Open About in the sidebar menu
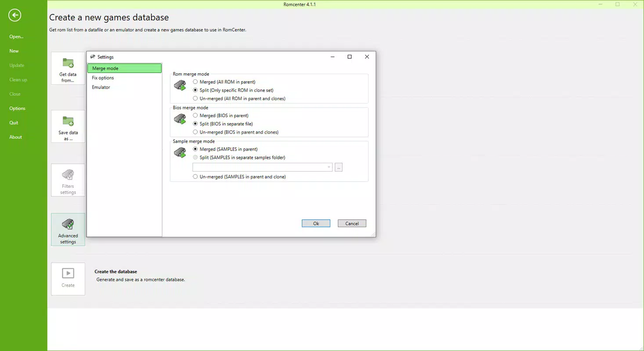The width and height of the screenshot is (644, 351). pyautogui.click(x=16, y=137)
